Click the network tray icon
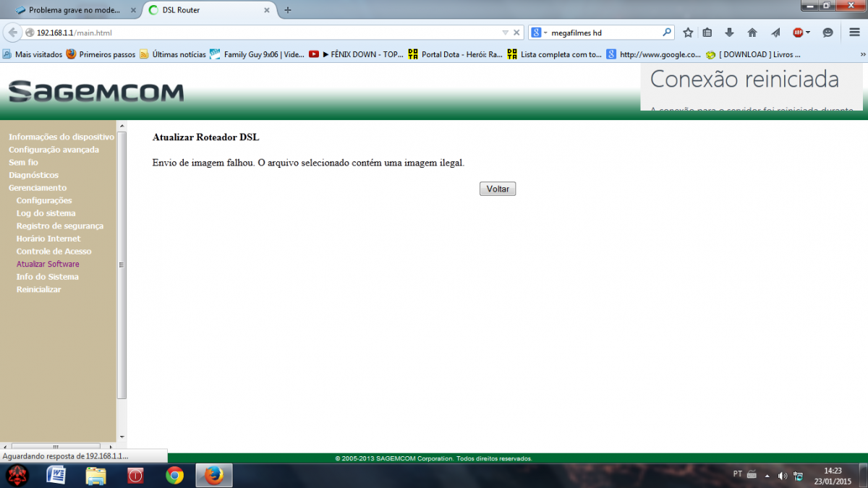This screenshot has height=488, width=868. (798, 476)
